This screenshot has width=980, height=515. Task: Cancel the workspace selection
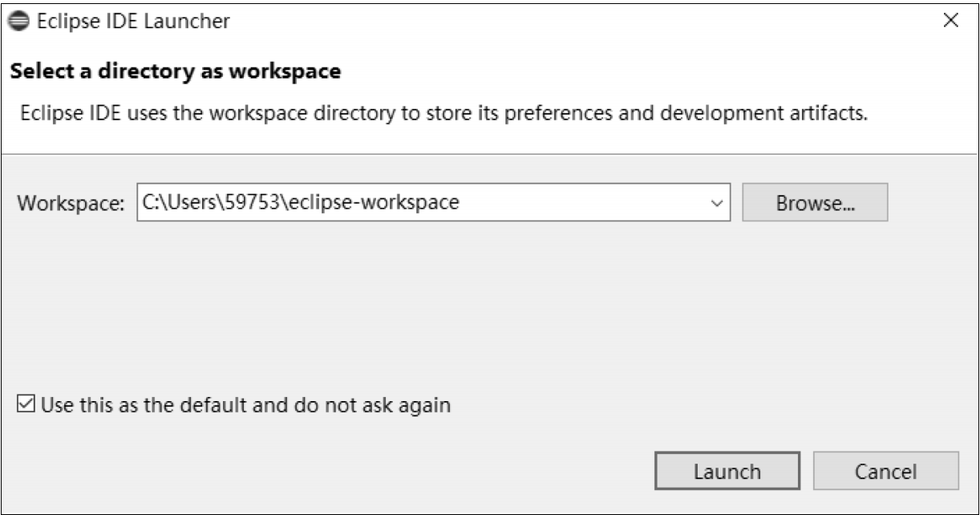[885, 471]
